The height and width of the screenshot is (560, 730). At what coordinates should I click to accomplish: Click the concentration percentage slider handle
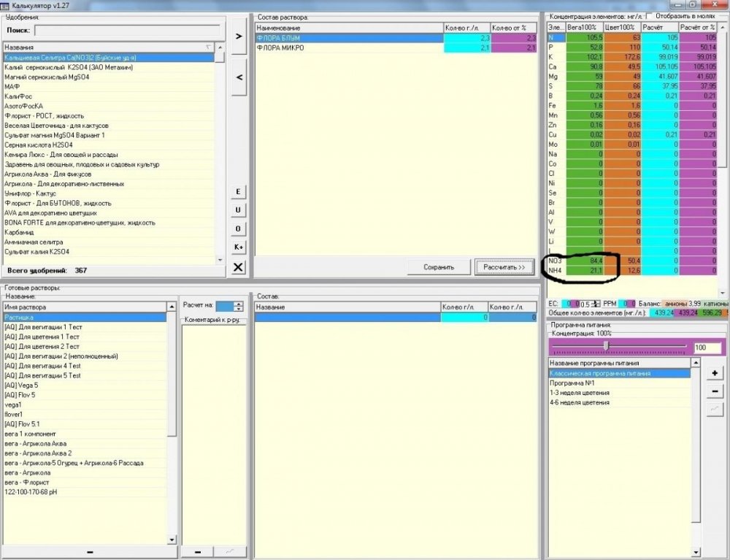[x=606, y=346]
